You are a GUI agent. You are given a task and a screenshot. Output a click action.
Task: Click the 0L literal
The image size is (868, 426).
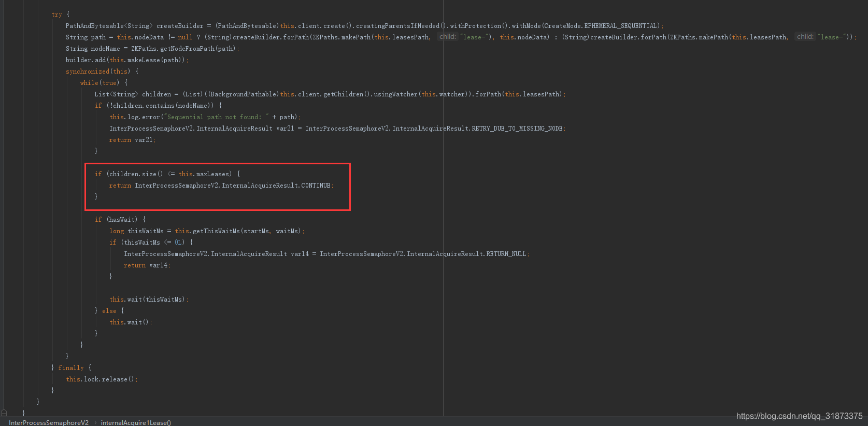(x=178, y=243)
